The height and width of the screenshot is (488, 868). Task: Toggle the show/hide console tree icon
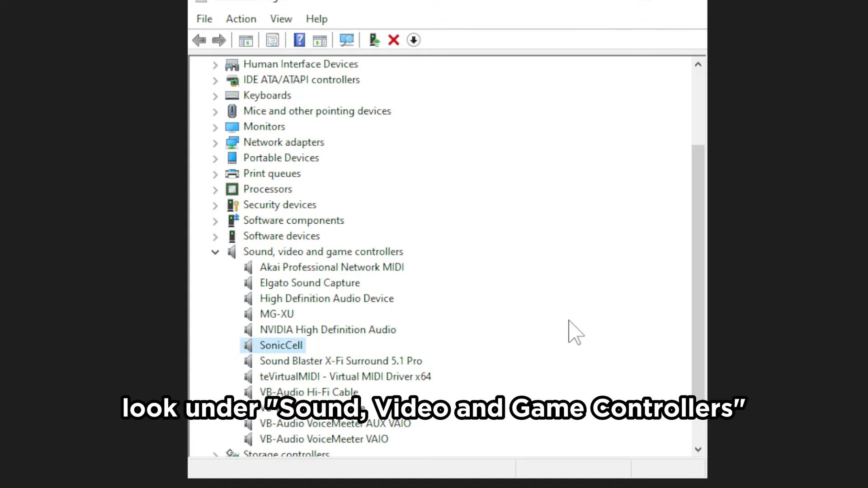245,40
